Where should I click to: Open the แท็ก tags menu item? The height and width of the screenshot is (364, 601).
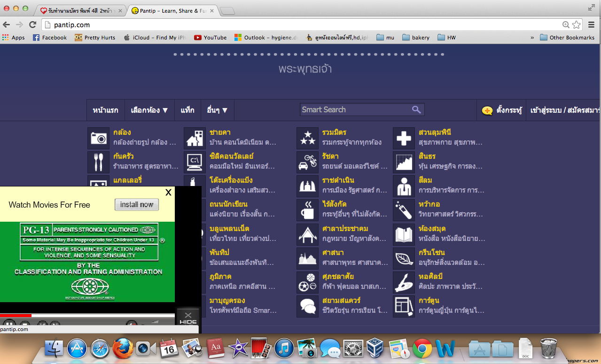[x=187, y=110]
